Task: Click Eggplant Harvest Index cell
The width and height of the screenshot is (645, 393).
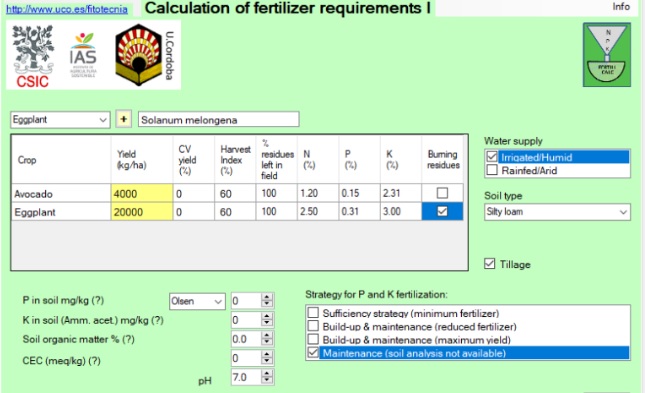Action: (235, 212)
